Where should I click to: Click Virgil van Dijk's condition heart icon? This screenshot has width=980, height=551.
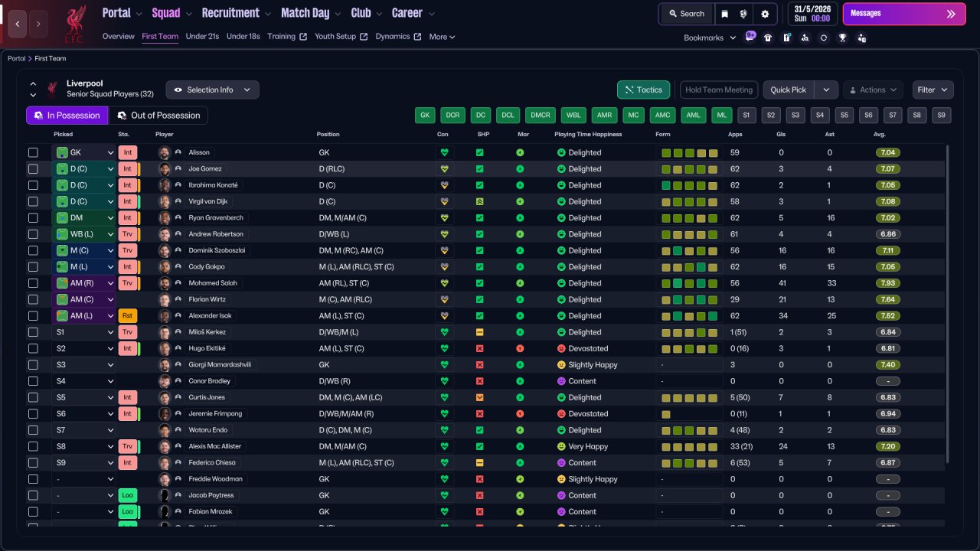(444, 201)
